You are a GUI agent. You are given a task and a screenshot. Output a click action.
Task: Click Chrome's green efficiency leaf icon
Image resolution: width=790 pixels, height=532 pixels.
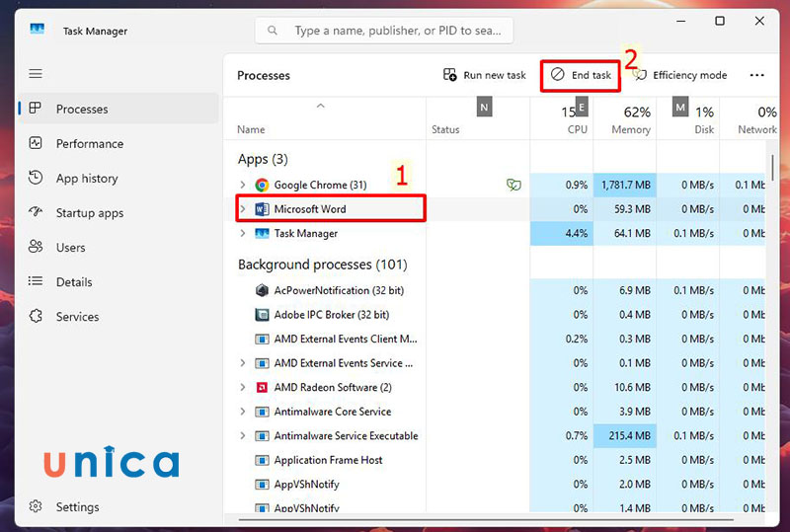[513, 185]
